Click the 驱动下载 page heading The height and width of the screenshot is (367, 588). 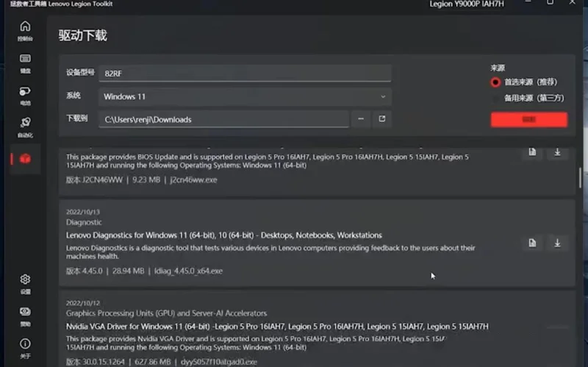pos(83,35)
